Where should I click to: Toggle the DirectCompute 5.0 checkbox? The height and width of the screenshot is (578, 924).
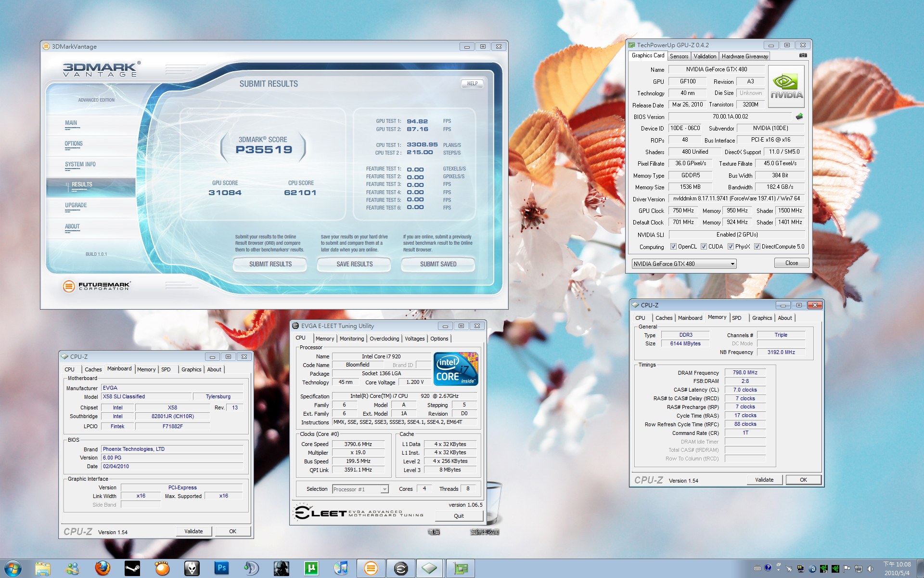(x=757, y=247)
